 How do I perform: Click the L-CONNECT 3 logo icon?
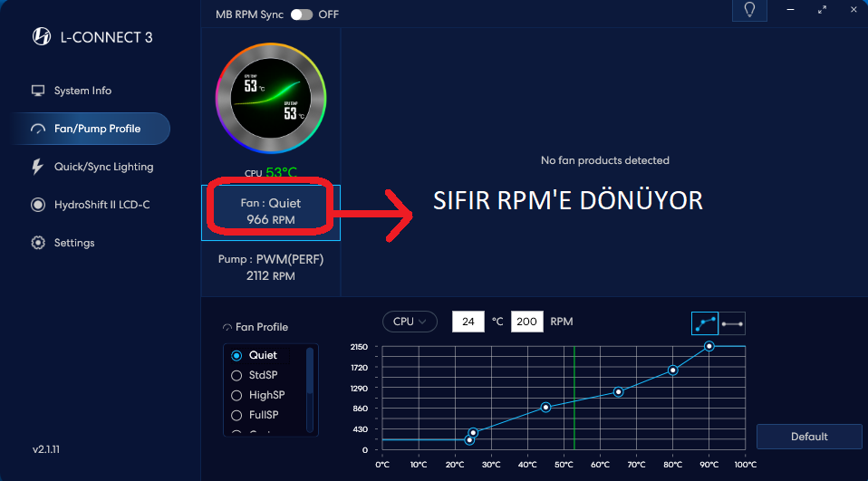point(42,36)
